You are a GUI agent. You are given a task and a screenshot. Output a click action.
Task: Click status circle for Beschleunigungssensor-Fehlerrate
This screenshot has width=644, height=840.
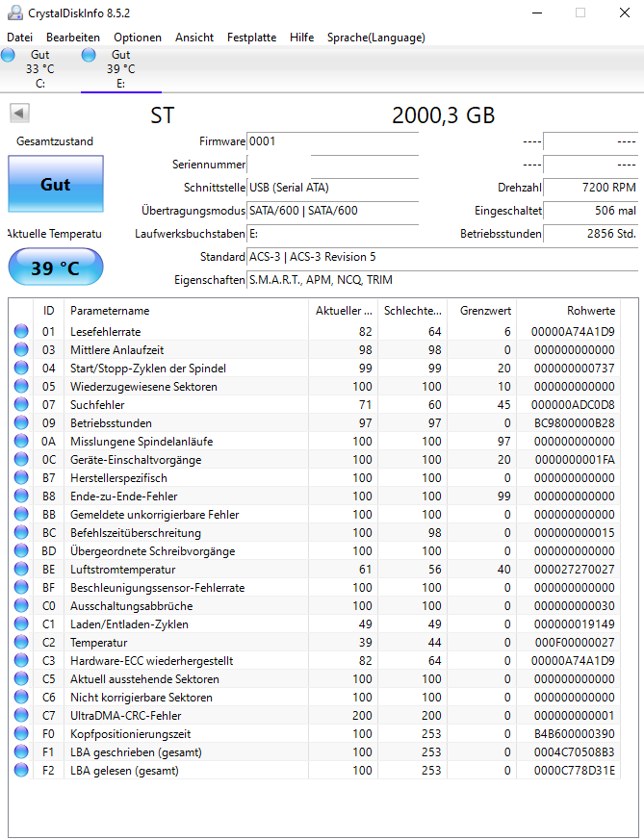point(21,588)
